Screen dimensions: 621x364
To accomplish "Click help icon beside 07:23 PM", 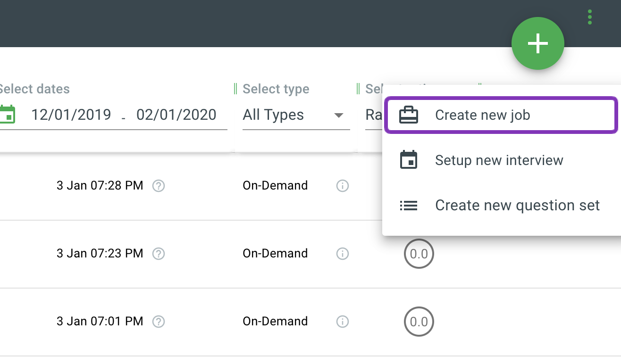I will [x=159, y=254].
